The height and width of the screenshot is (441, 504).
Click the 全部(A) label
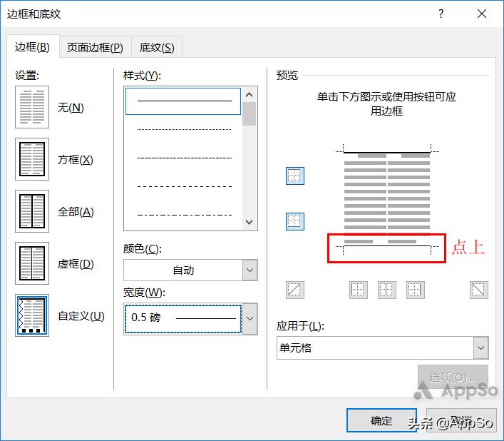[x=76, y=212]
